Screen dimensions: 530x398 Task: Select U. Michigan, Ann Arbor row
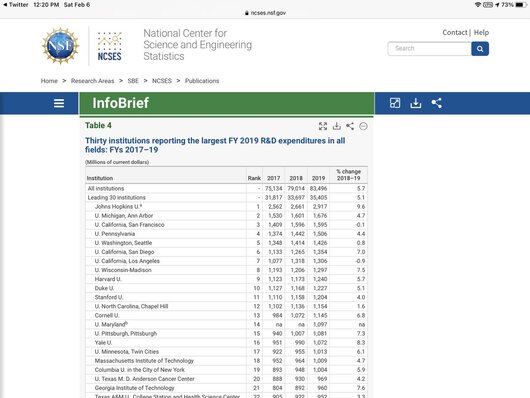tap(226, 216)
